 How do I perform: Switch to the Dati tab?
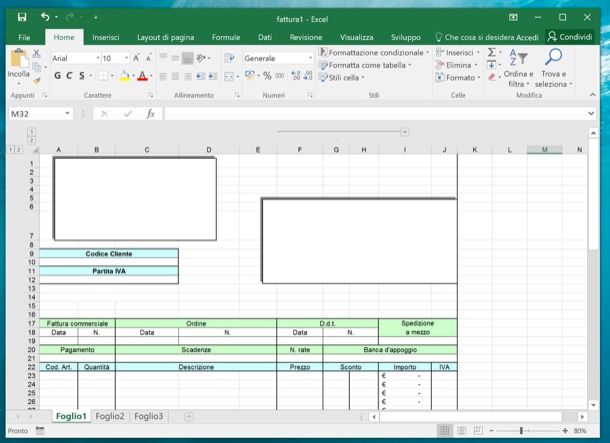[x=265, y=37]
